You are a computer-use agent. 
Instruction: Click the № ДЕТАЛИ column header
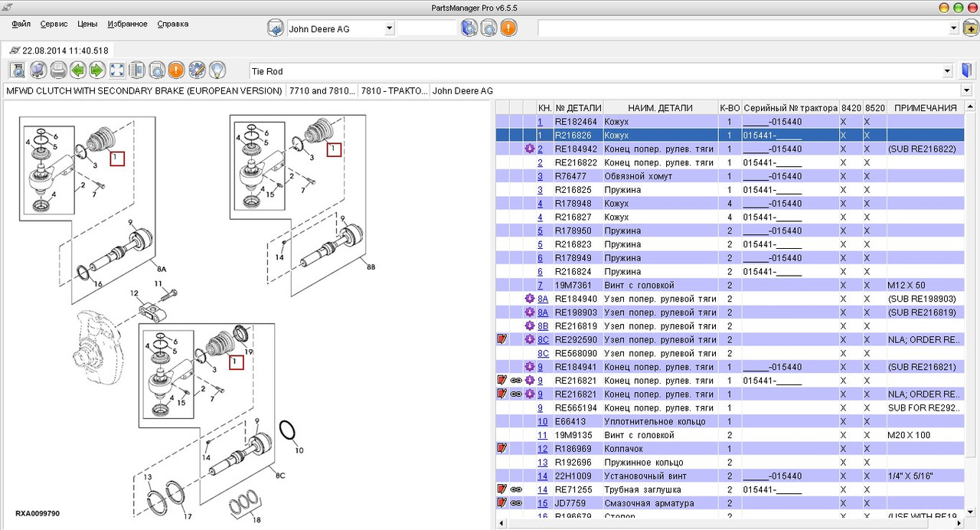pos(578,108)
